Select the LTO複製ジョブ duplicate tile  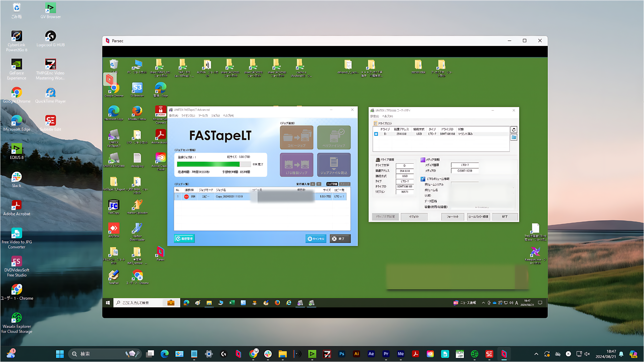pyautogui.click(x=297, y=165)
